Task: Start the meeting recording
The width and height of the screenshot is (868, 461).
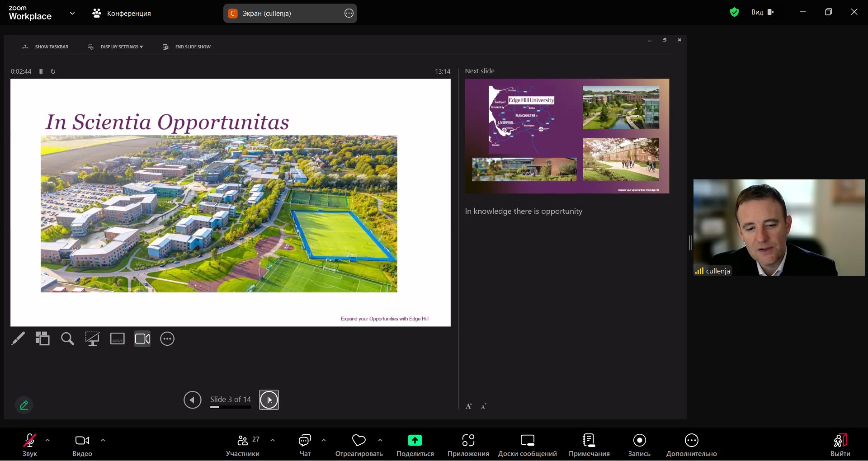Action: [639, 441]
